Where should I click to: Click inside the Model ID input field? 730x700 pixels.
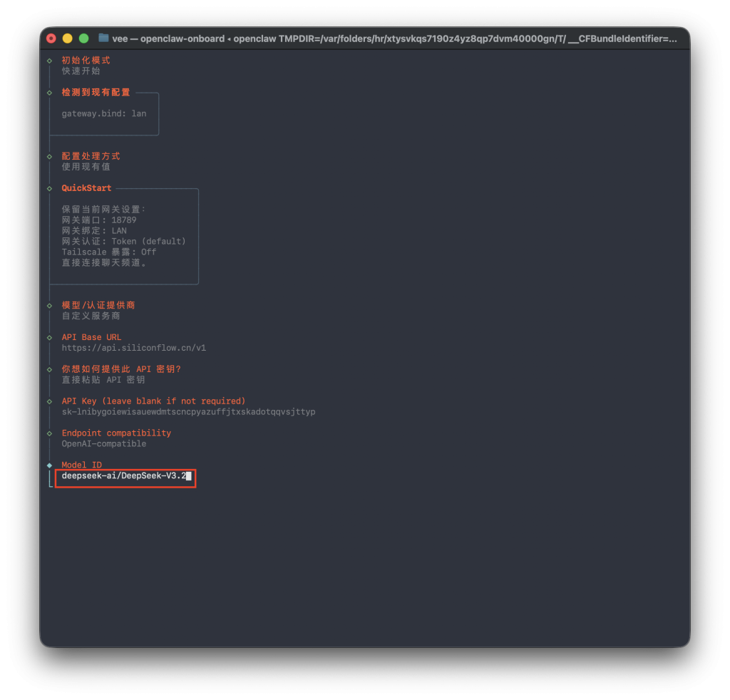pyautogui.click(x=125, y=476)
